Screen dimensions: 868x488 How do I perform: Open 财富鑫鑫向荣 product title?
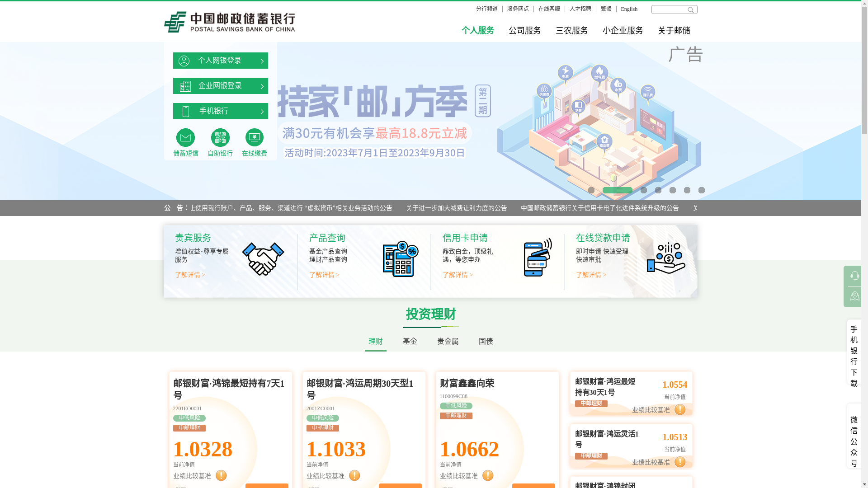click(467, 383)
